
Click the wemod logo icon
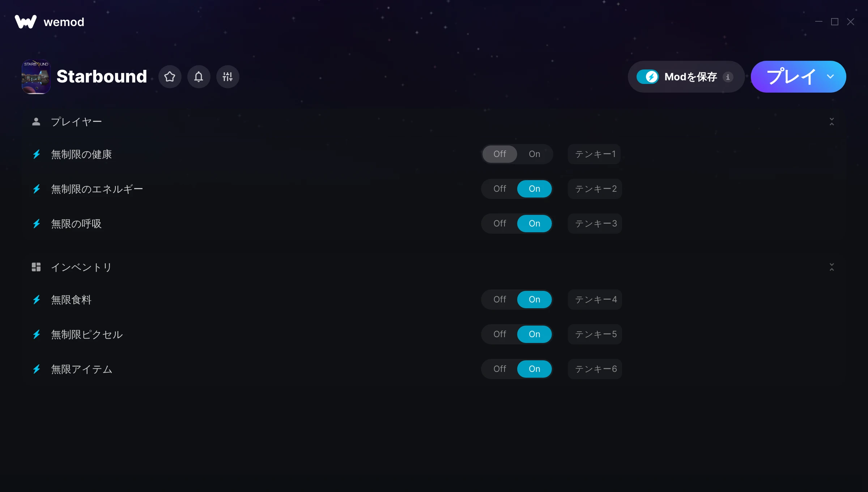click(x=26, y=22)
